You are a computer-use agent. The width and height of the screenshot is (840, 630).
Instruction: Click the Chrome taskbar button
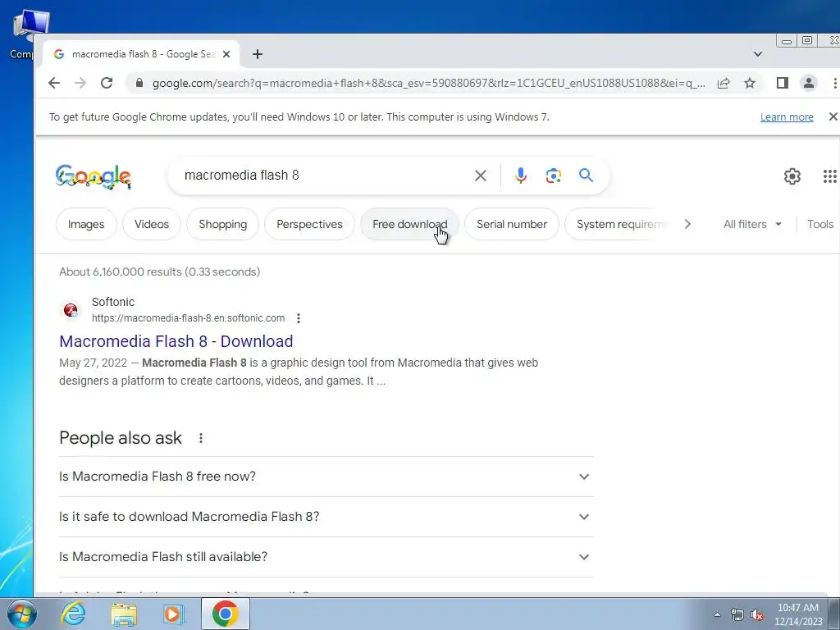point(225,614)
